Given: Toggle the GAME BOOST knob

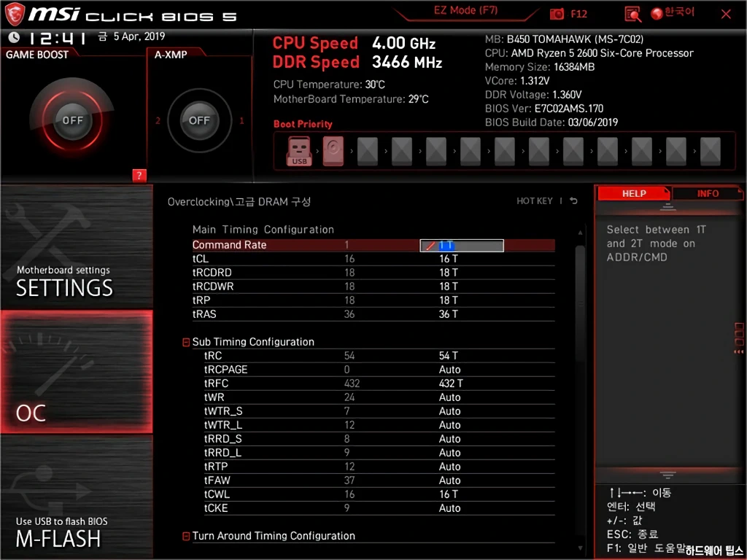Looking at the screenshot, I should tap(72, 120).
